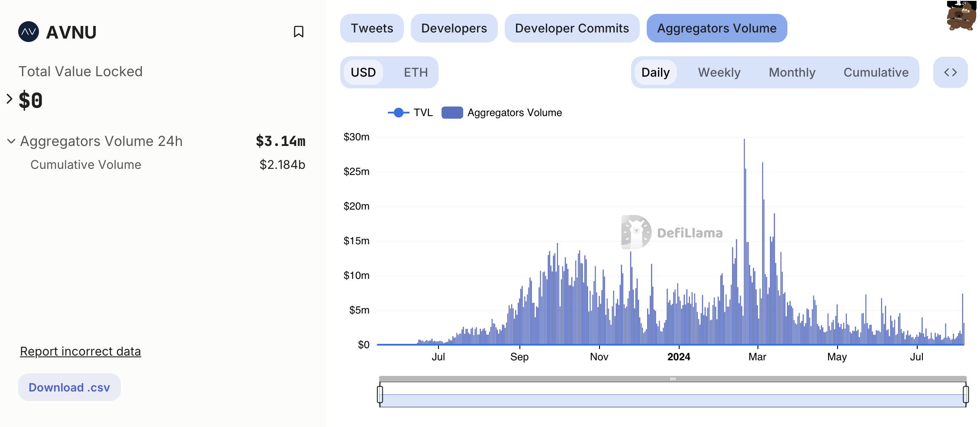Switch to the Developer Commits tab
This screenshot has width=980, height=427.
coord(572,28)
